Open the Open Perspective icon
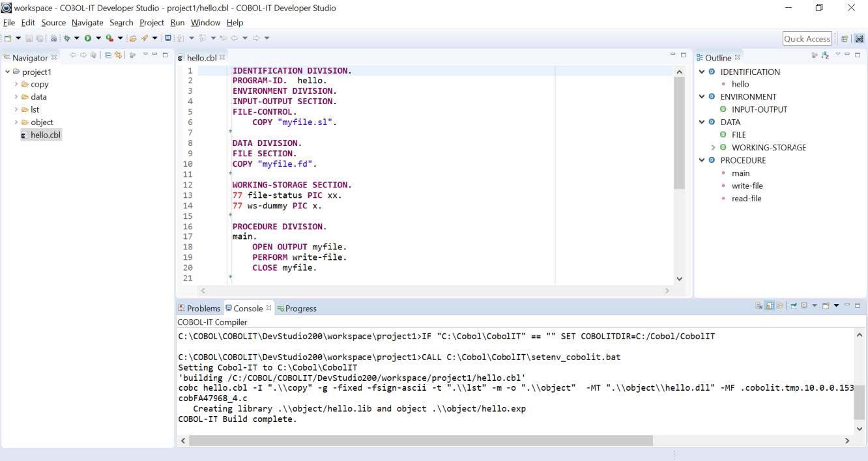This screenshot has width=868, height=461. pyautogui.click(x=845, y=38)
